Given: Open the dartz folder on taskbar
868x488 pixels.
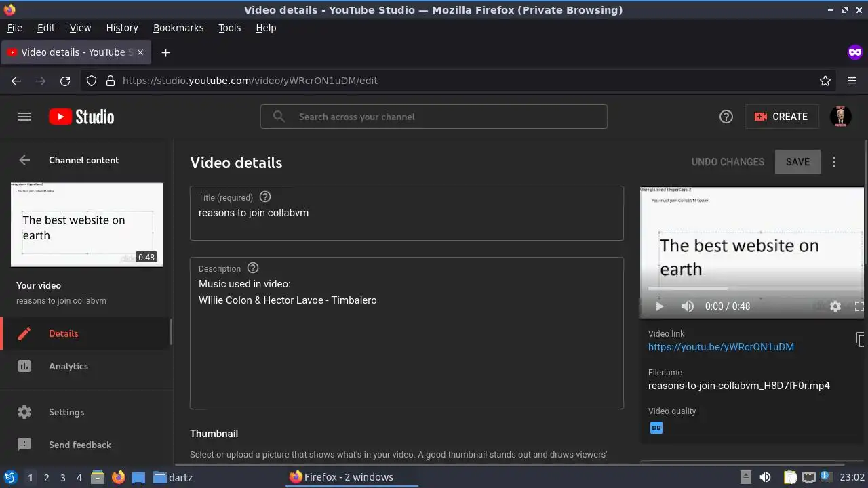Looking at the screenshot, I should (x=173, y=477).
